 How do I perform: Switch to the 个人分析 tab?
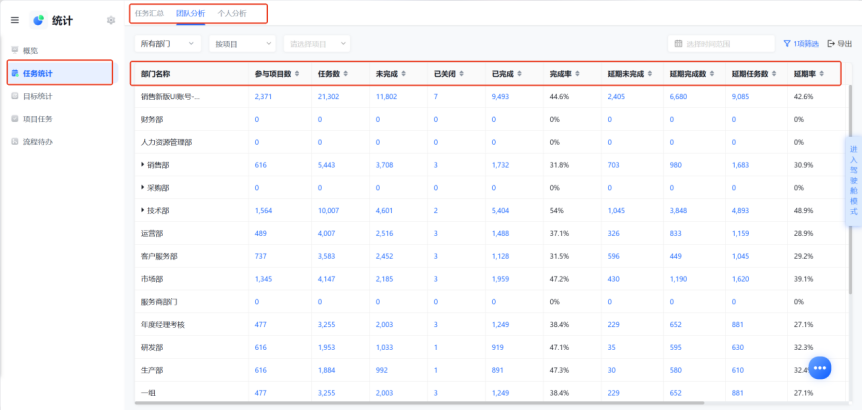pos(232,13)
